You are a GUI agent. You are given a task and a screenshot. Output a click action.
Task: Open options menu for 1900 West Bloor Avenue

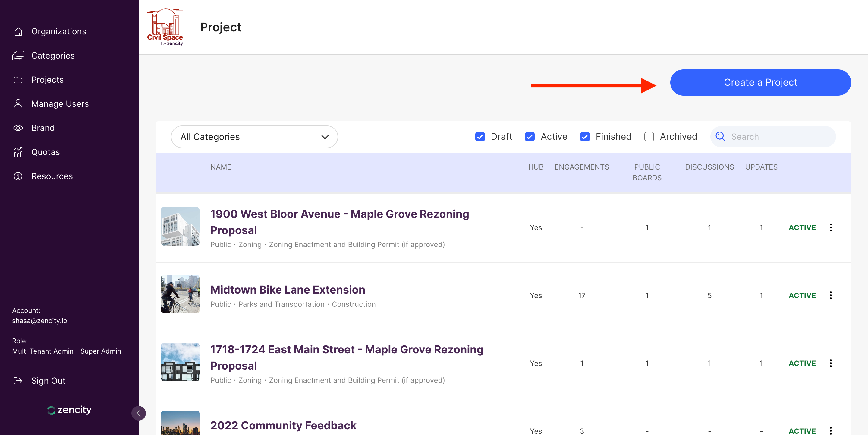coord(831,228)
